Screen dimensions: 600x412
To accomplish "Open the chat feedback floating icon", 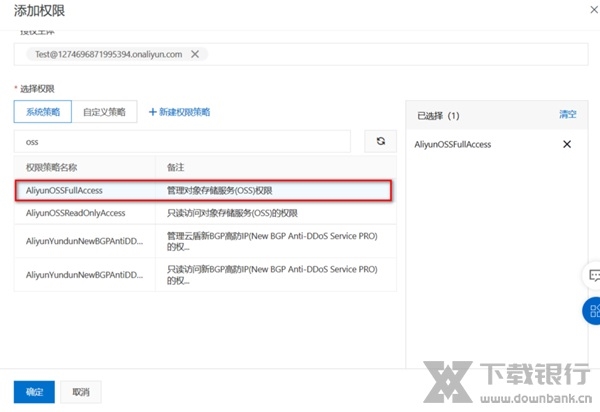I will pyautogui.click(x=593, y=275).
